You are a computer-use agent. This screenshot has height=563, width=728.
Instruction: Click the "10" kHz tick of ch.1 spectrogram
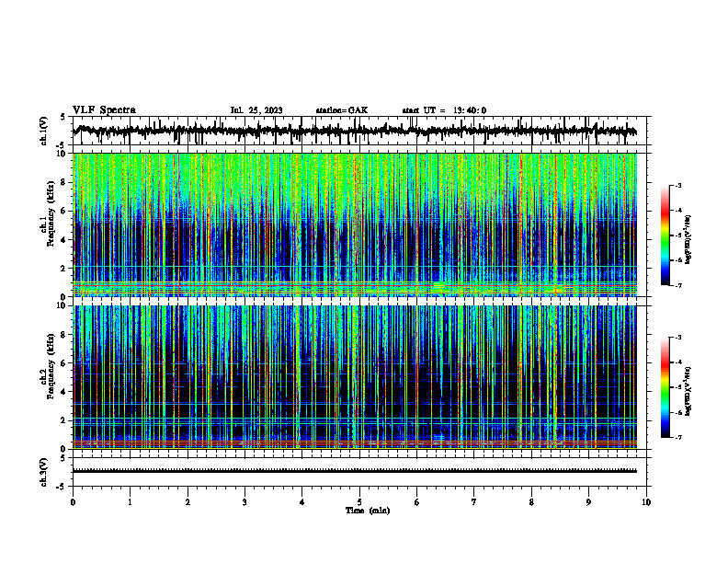tap(63, 154)
